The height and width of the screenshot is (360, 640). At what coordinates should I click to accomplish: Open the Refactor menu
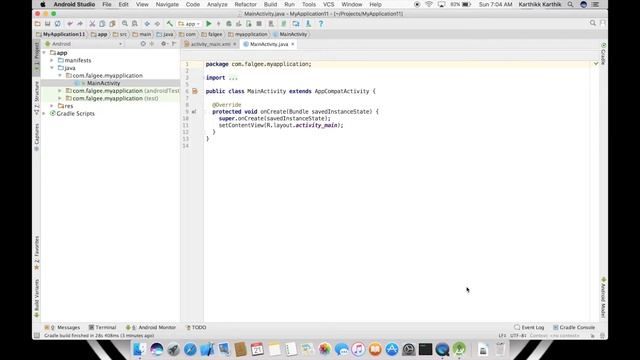[x=245, y=4]
